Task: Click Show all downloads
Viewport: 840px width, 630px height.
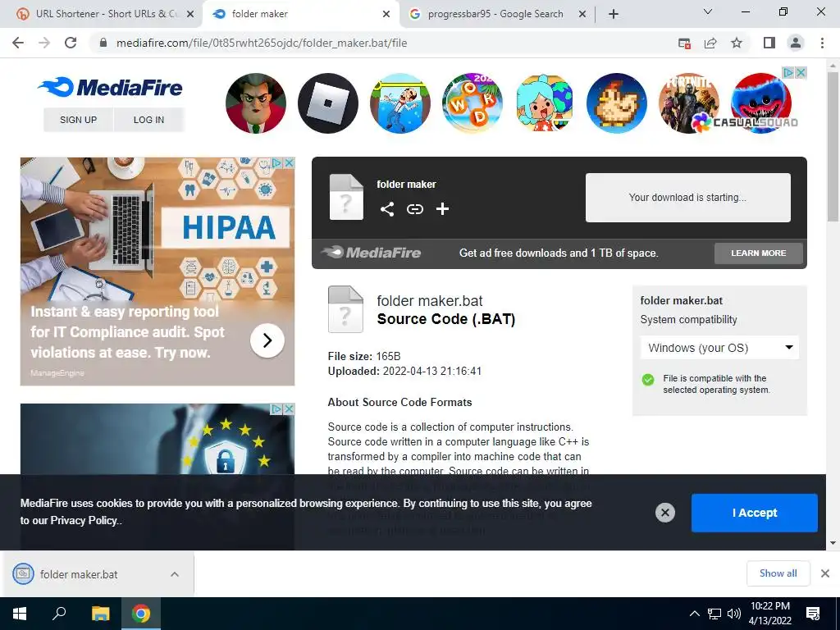Action: [778, 573]
